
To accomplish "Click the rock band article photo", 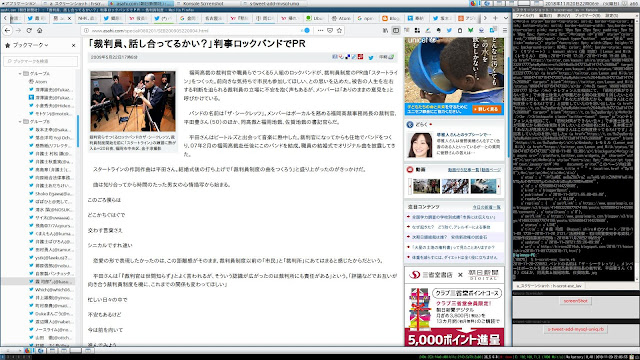I will click(x=133, y=101).
